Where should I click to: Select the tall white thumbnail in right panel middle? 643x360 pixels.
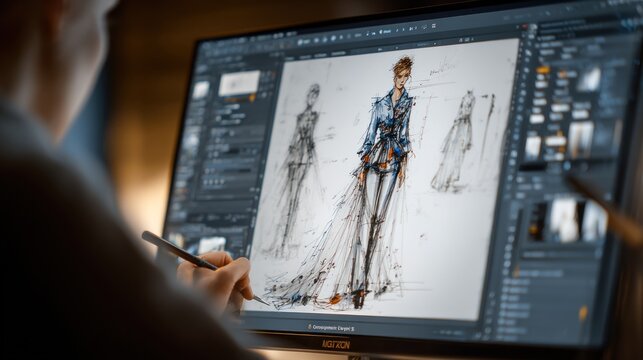[x=580, y=139]
